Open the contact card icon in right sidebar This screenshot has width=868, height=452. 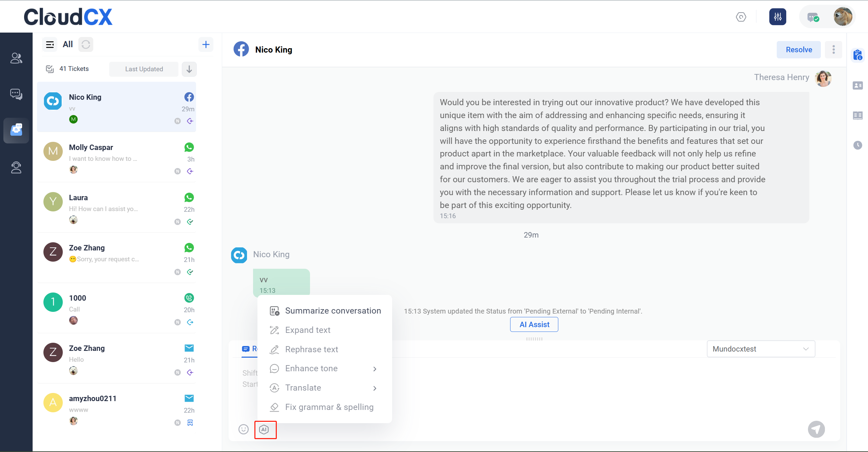point(857,86)
